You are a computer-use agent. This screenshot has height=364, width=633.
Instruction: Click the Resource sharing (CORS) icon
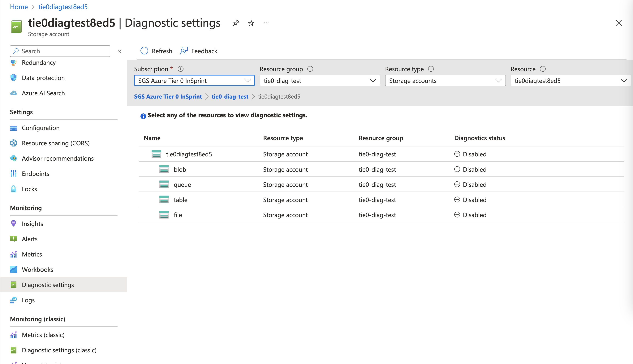pyautogui.click(x=14, y=143)
